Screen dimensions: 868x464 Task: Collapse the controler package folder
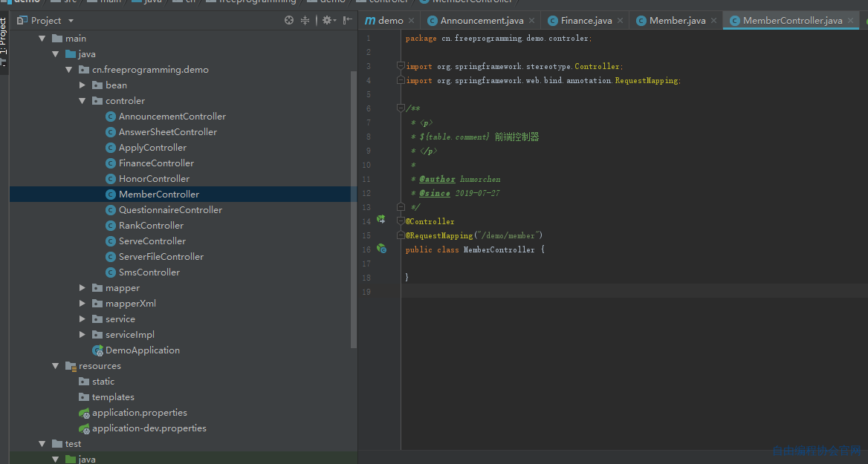click(82, 101)
